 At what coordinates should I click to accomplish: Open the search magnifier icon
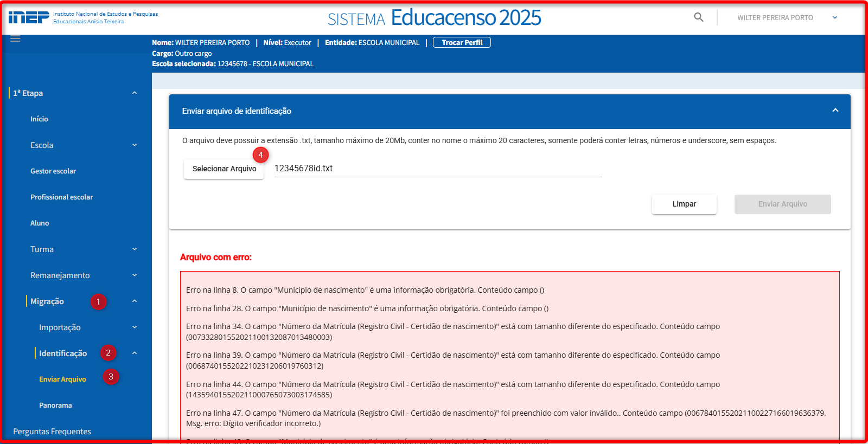click(x=699, y=17)
